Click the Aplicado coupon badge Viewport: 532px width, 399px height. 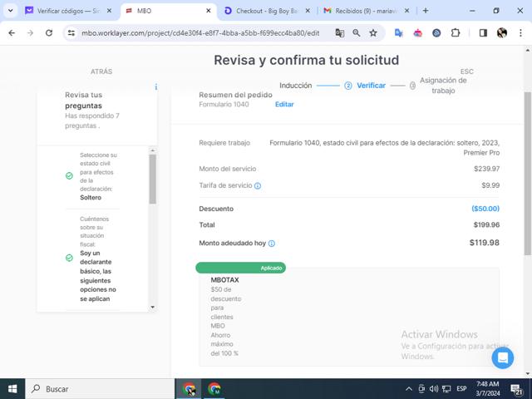click(x=240, y=268)
